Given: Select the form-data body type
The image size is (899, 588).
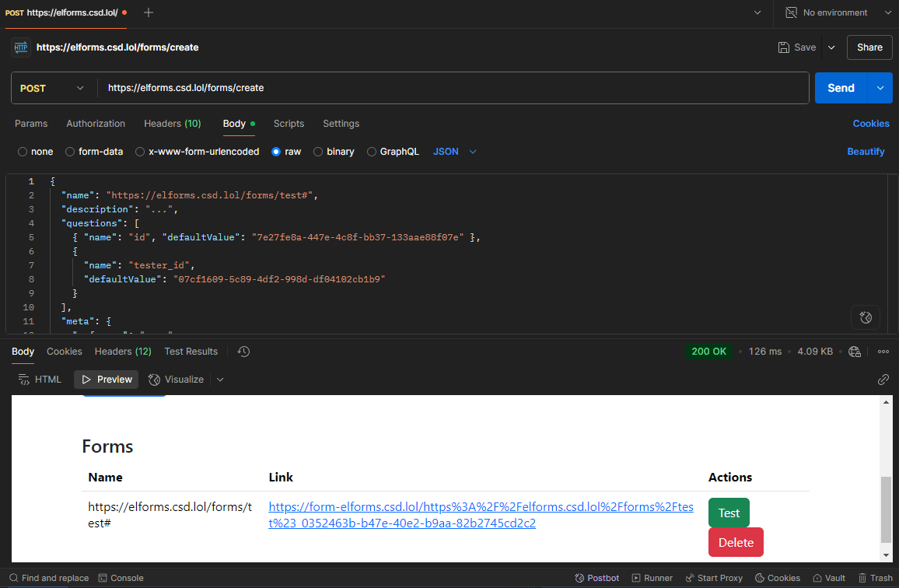Looking at the screenshot, I should (x=93, y=152).
